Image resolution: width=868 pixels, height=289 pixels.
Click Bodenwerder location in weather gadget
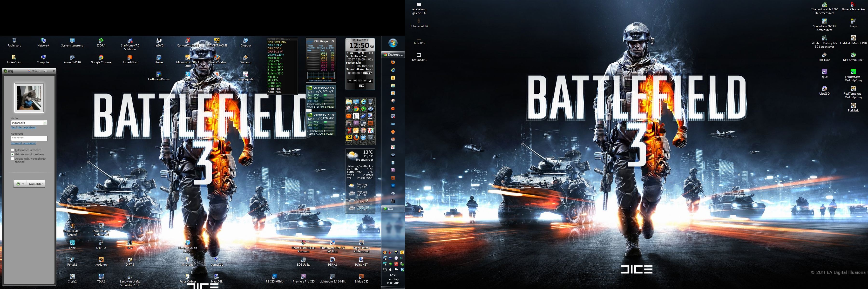(364, 160)
